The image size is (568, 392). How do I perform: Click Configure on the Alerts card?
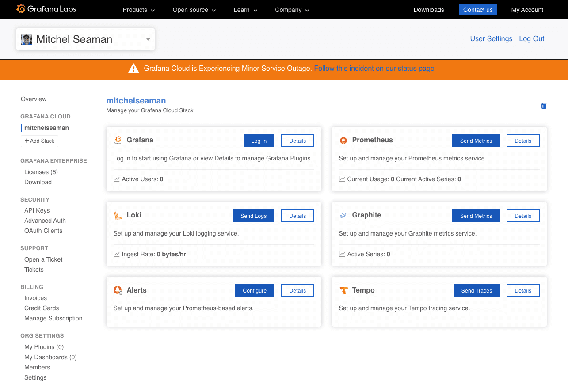[x=255, y=290]
